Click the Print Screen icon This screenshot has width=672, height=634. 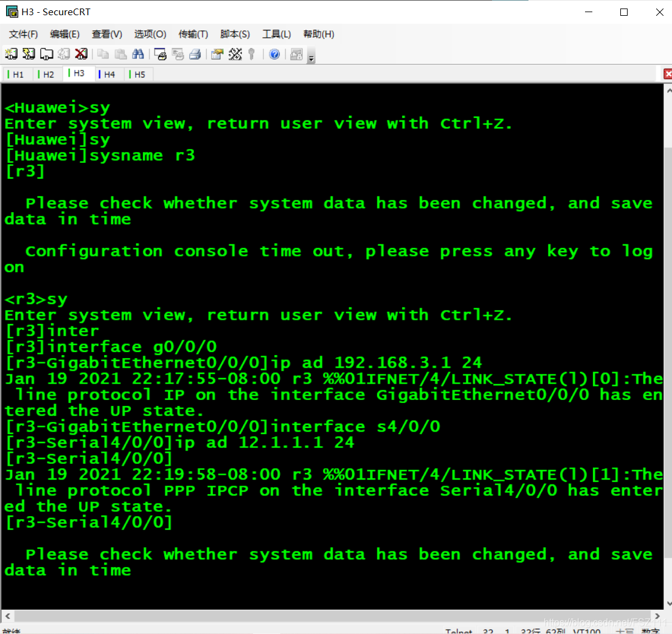pyautogui.click(x=161, y=54)
